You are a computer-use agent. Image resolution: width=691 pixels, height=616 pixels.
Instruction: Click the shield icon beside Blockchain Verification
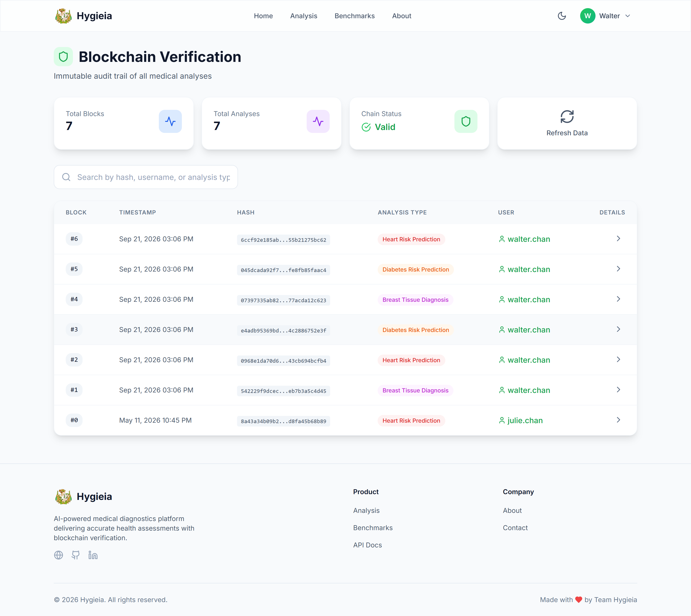(x=63, y=57)
